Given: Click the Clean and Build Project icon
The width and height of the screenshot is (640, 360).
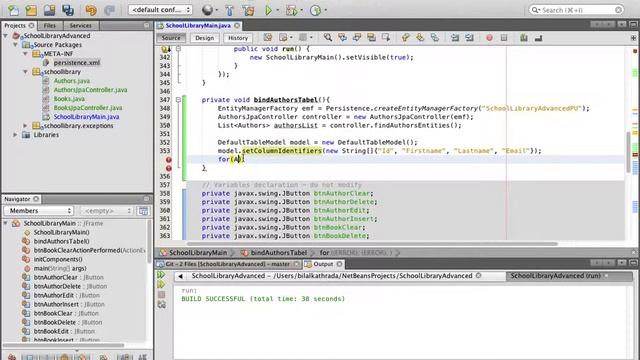Looking at the screenshot, I should pos(248,10).
